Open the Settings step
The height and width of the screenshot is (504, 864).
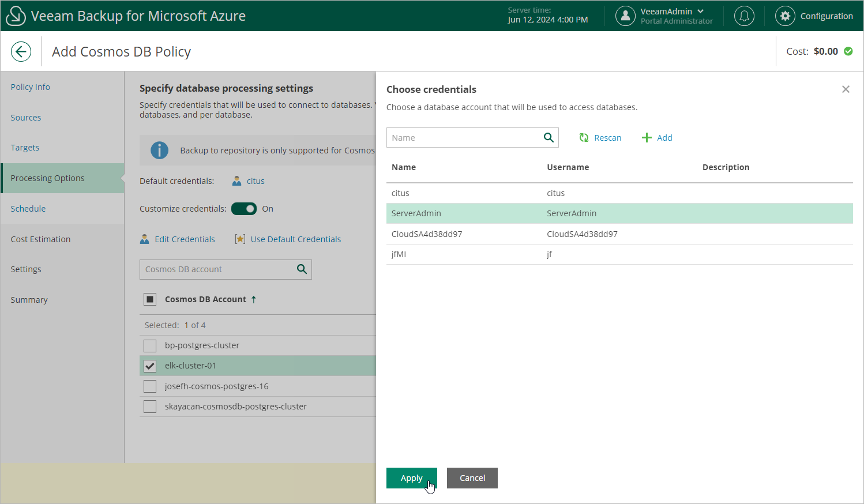(x=26, y=269)
